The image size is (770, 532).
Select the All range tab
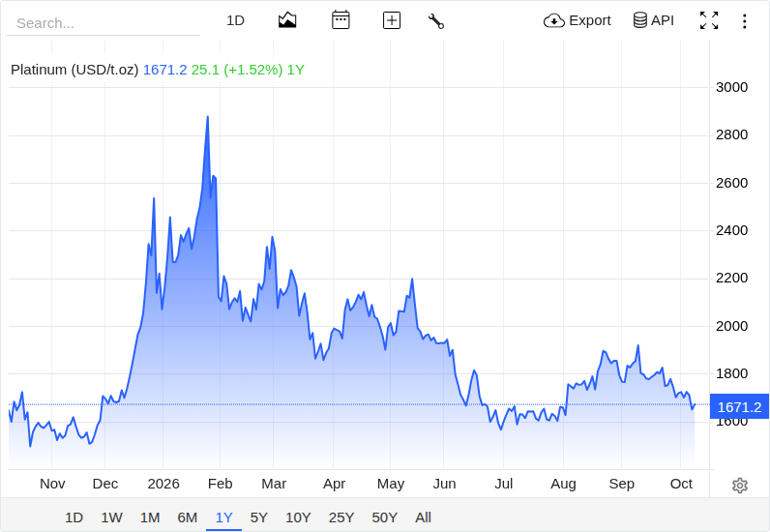[423, 517]
